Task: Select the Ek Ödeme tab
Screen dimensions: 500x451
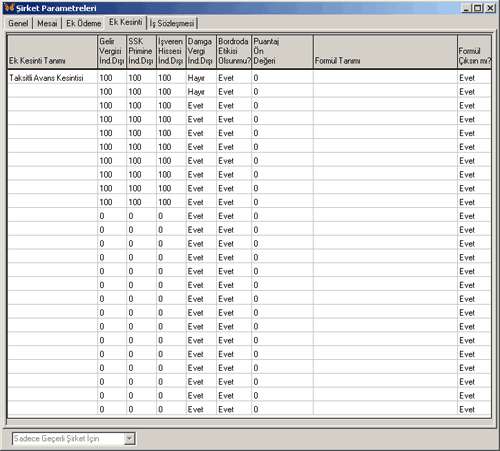Action: coord(83,23)
